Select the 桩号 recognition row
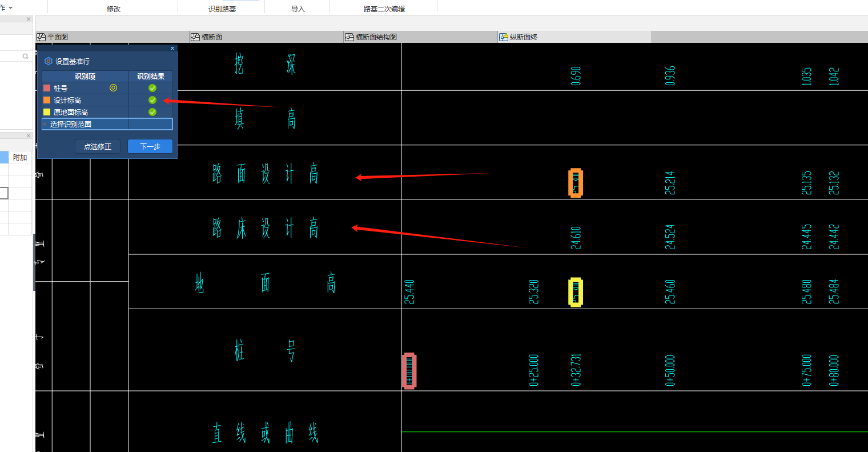 tap(107, 88)
